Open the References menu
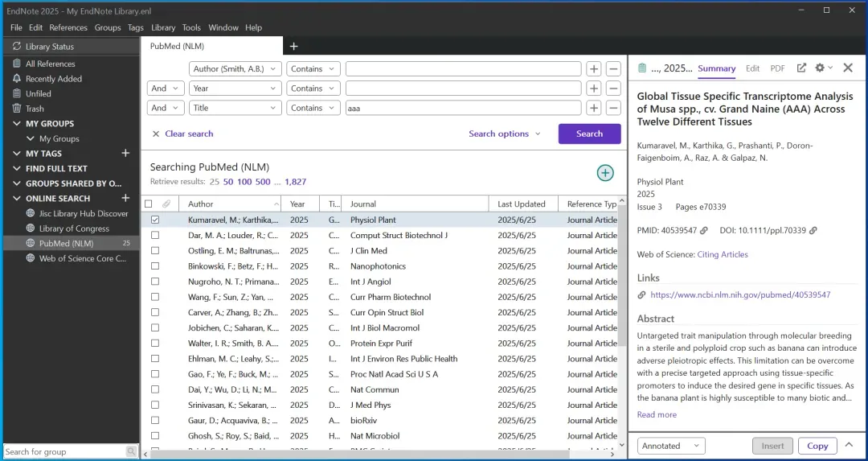Screen dimensions: 868x461 click(68, 27)
